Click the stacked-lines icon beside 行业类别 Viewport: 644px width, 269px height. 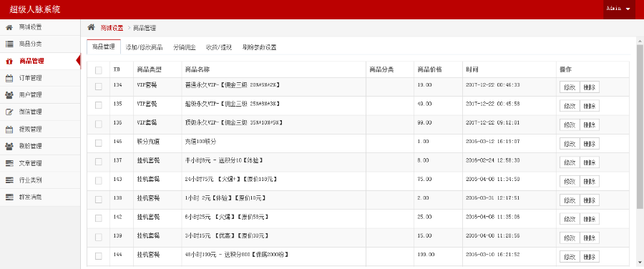(9, 180)
